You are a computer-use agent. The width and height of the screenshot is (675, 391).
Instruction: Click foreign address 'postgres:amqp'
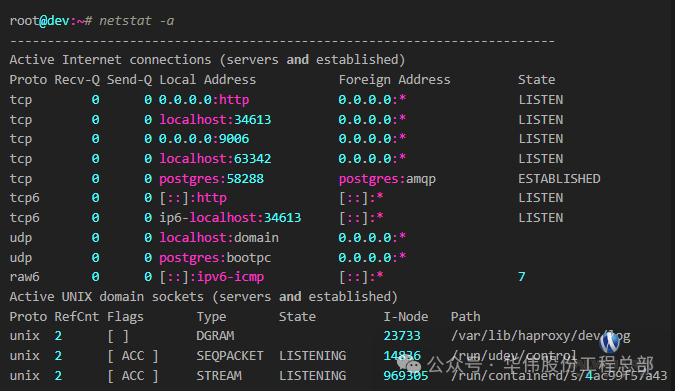click(x=387, y=178)
